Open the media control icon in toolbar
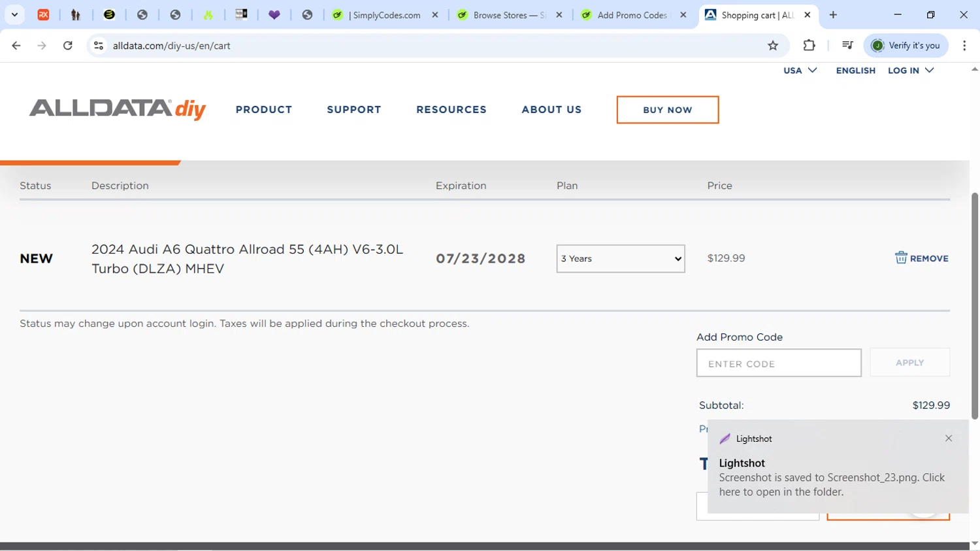This screenshot has height=551, width=980. coord(847,45)
